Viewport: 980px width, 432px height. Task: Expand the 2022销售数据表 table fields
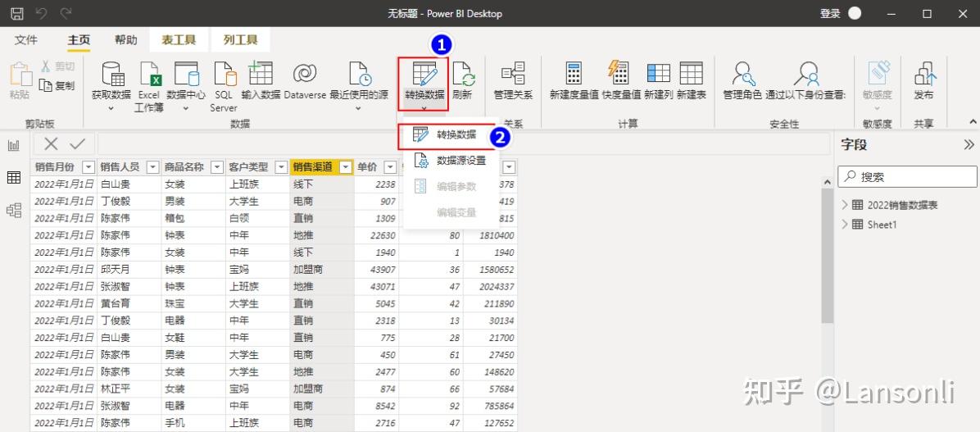[845, 205]
